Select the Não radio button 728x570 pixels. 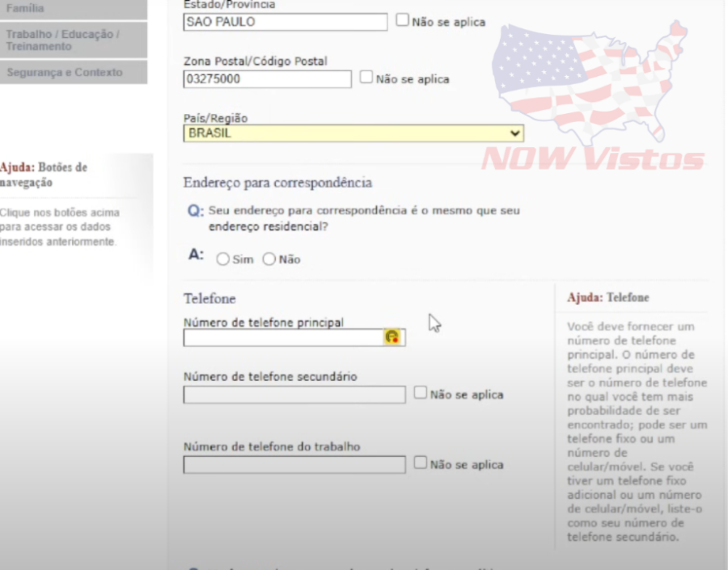[x=269, y=259]
